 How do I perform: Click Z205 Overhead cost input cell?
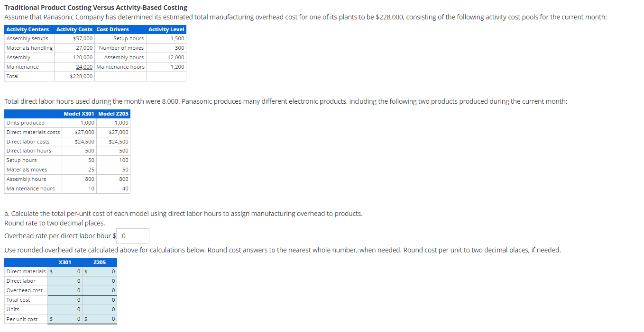[99, 290]
